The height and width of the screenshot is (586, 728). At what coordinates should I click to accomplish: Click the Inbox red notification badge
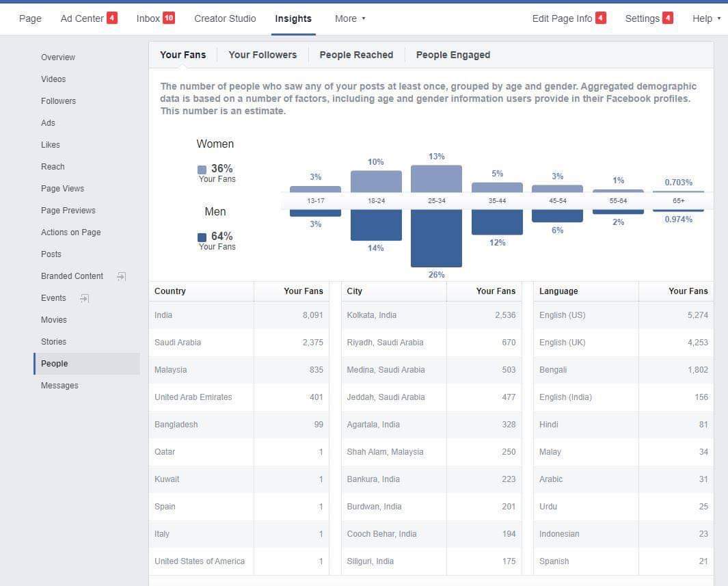(x=169, y=18)
